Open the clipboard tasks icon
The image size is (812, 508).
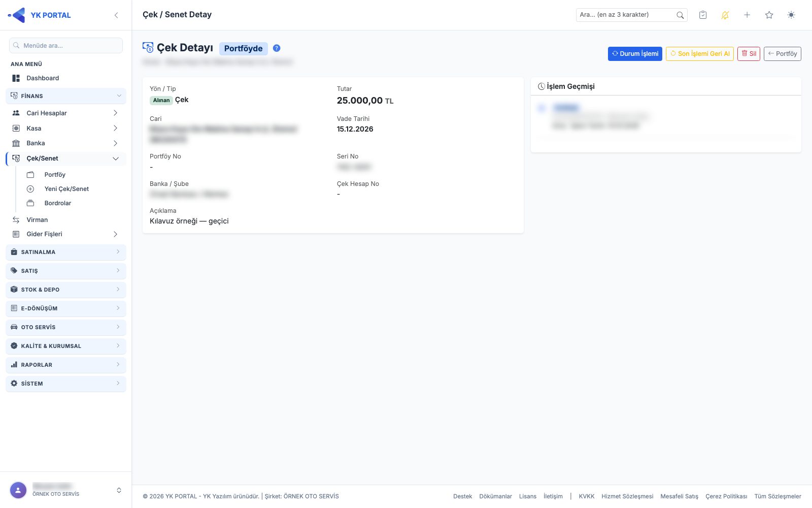coord(703,15)
